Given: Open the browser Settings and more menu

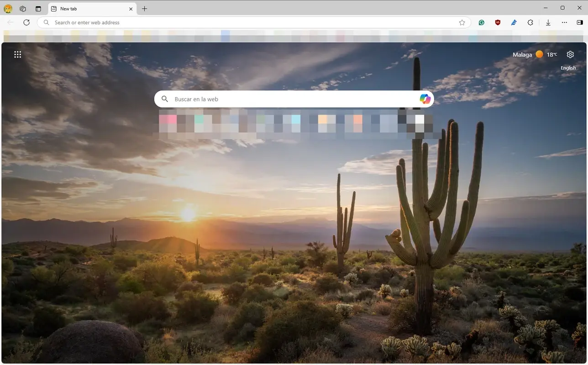Looking at the screenshot, I should tap(564, 22).
